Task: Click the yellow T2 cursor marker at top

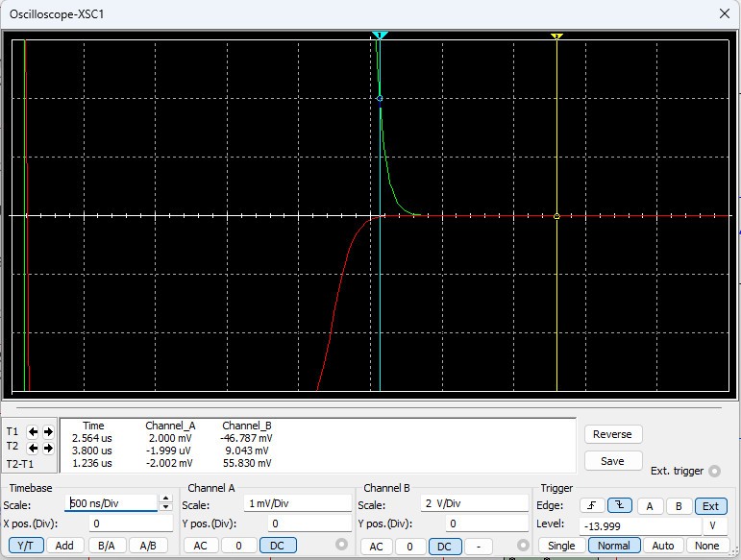Action: point(556,36)
